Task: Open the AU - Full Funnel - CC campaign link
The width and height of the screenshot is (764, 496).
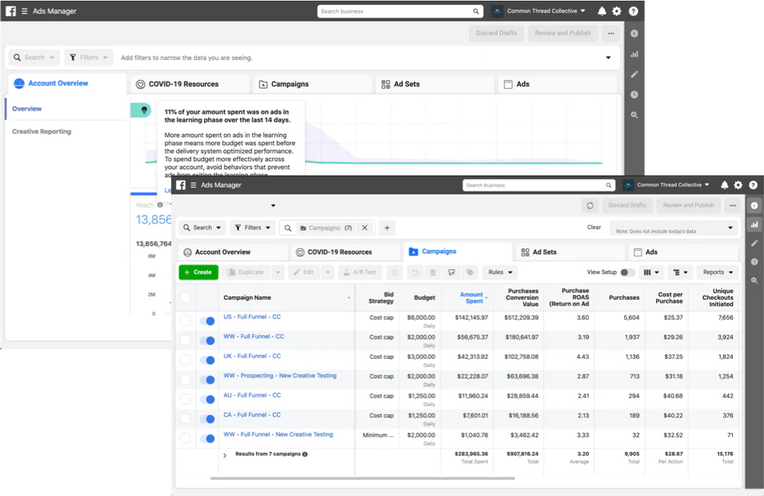Action: (x=252, y=395)
